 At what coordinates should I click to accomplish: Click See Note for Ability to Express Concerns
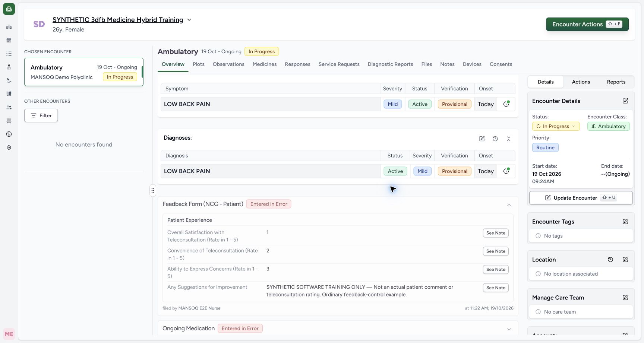496,270
